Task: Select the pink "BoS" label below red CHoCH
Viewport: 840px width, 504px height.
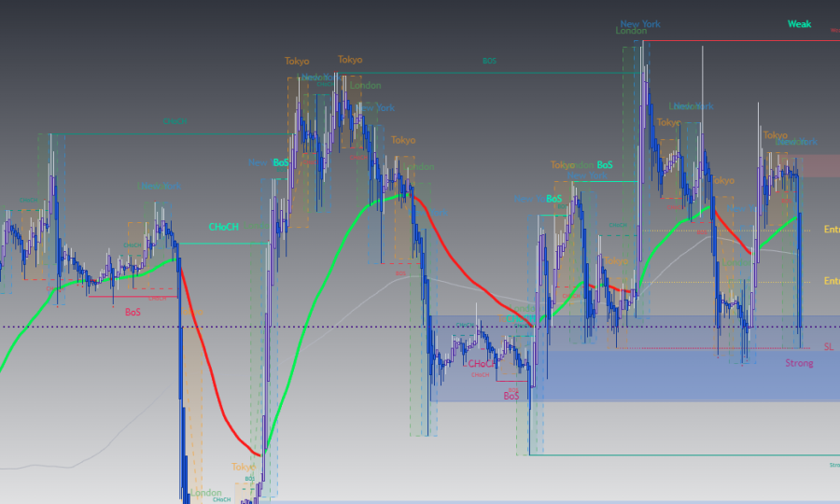Action: pyautogui.click(x=511, y=396)
